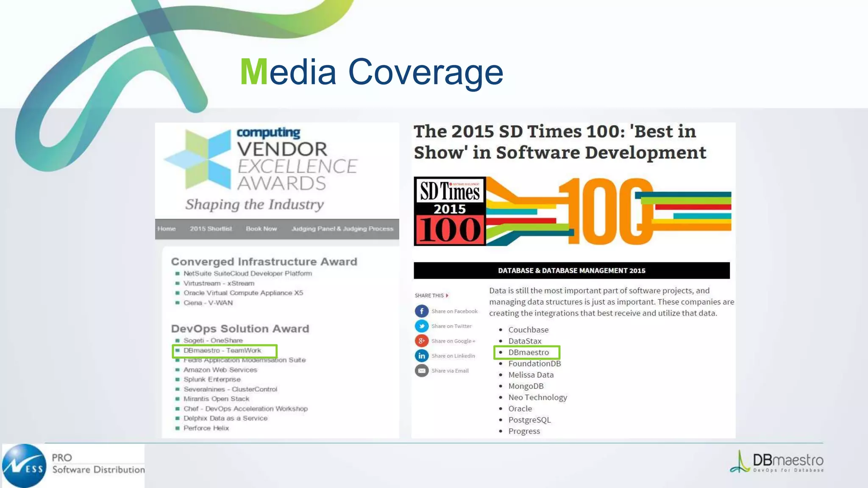Open the Book Now menu item
Image resolution: width=868 pixels, height=488 pixels.
(x=261, y=229)
